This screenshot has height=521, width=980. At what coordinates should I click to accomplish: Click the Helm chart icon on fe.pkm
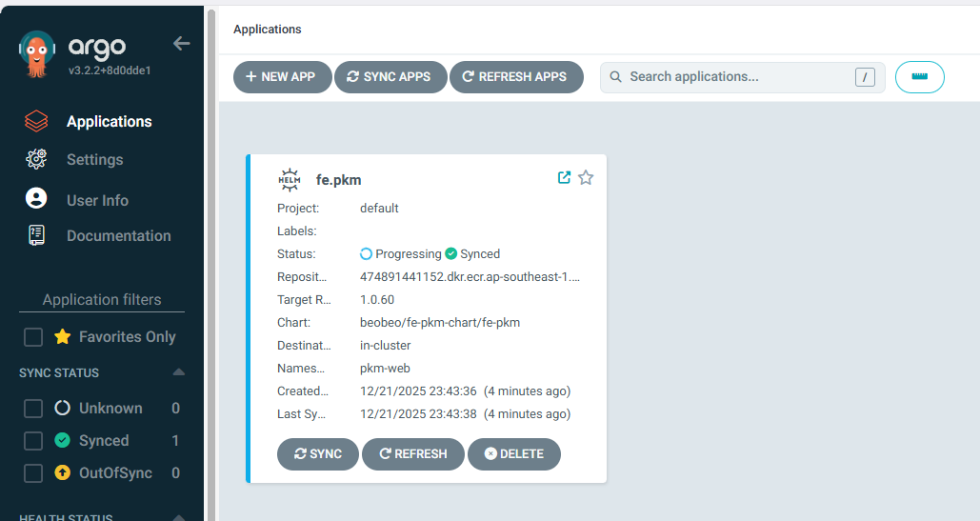click(x=289, y=179)
